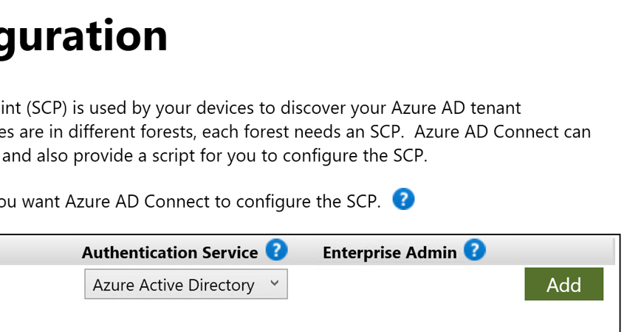Expand the Azure Active Directory dropdown arrow
The height and width of the screenshot is (332, 644).
[275, 284]
